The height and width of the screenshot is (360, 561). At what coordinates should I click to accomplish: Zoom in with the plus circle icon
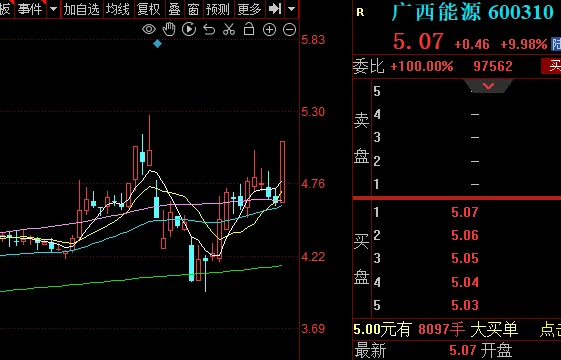tap(269, 30)
